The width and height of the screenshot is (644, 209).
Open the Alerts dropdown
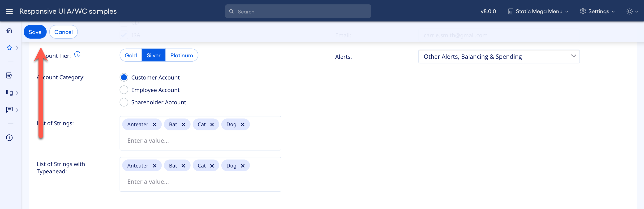[x=499, y=56]
